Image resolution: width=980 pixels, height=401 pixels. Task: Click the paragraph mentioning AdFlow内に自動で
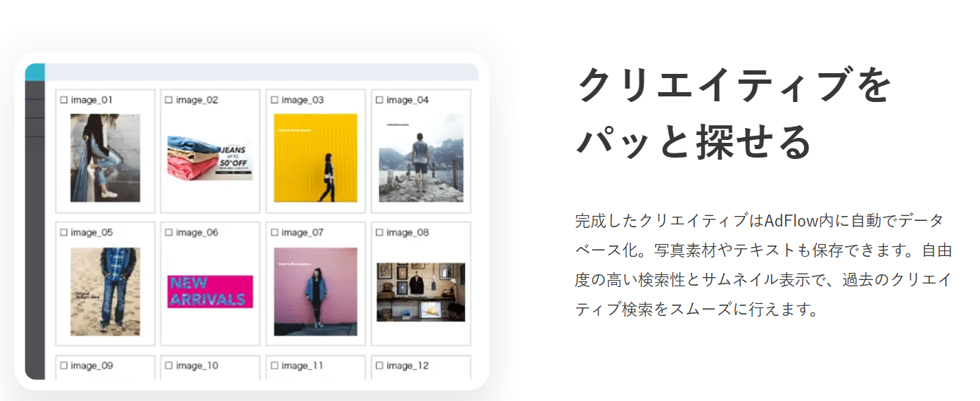(763, 265)
